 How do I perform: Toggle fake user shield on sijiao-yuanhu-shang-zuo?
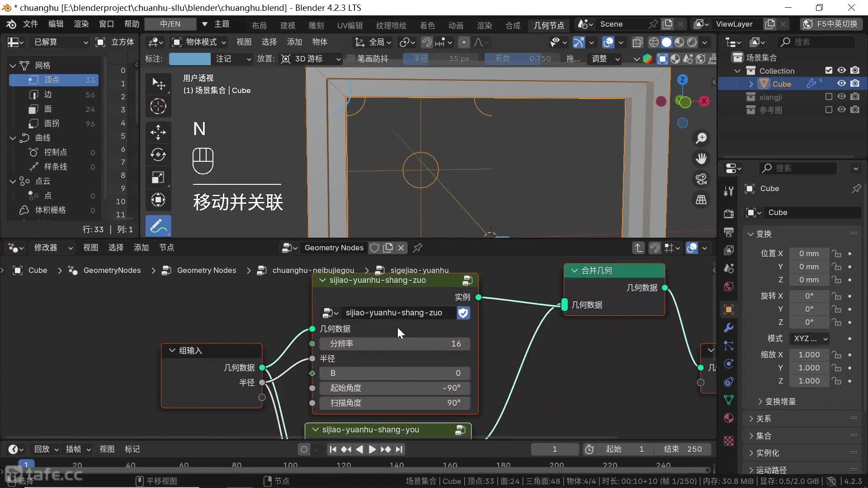click(463, 313)
